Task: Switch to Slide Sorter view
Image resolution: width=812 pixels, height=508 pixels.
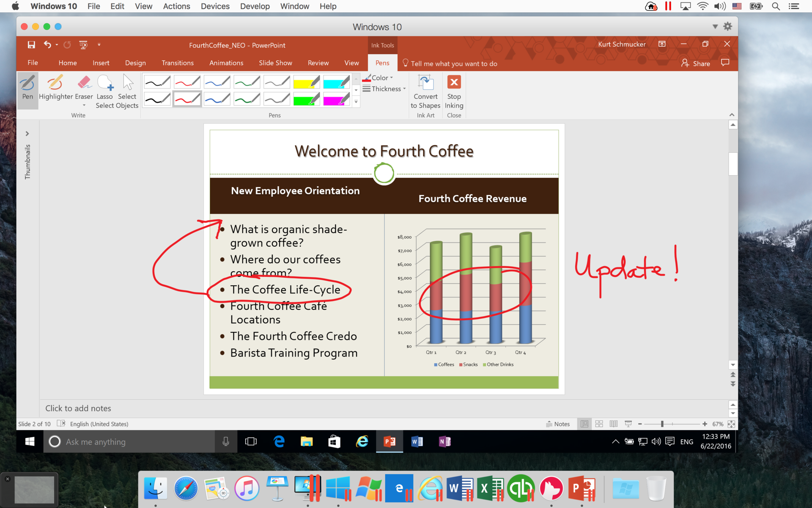Action: (599, 424)
